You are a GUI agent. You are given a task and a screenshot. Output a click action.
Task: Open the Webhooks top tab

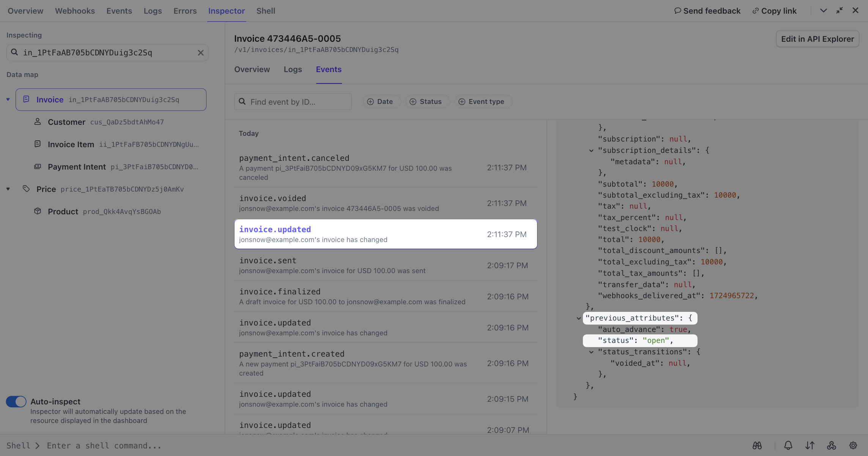(75, 11)
